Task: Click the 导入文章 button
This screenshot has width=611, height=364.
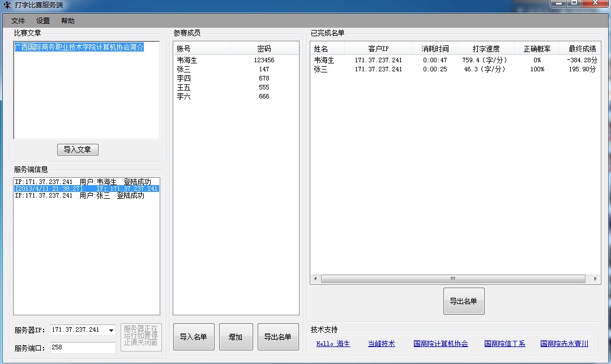Action: click(78, 149)
